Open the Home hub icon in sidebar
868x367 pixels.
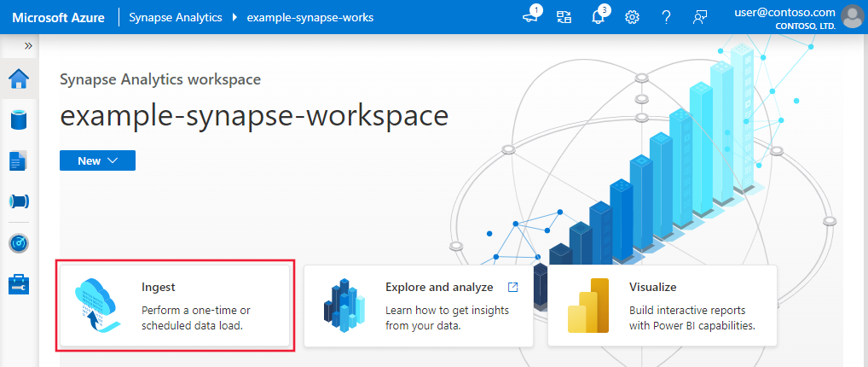[19, 79]
